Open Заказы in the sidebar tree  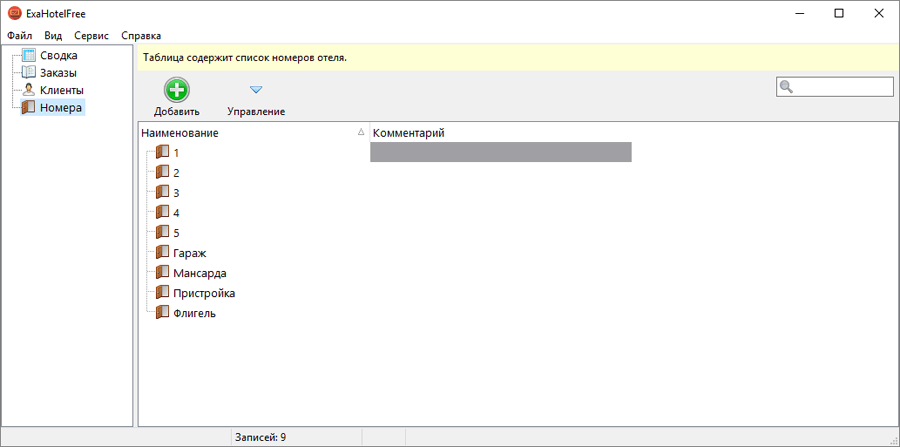coord(58,73)
